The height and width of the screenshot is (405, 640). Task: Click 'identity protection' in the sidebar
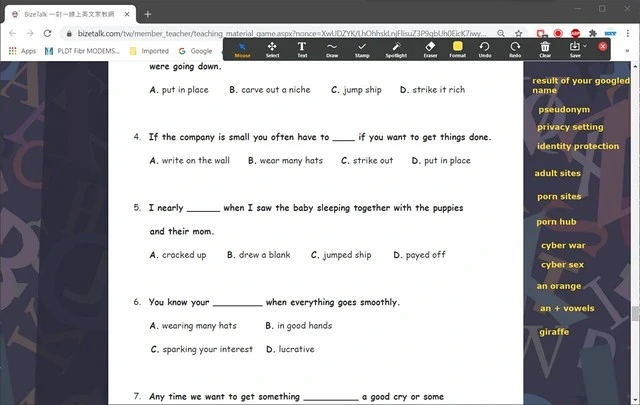(x=578, y=146)
